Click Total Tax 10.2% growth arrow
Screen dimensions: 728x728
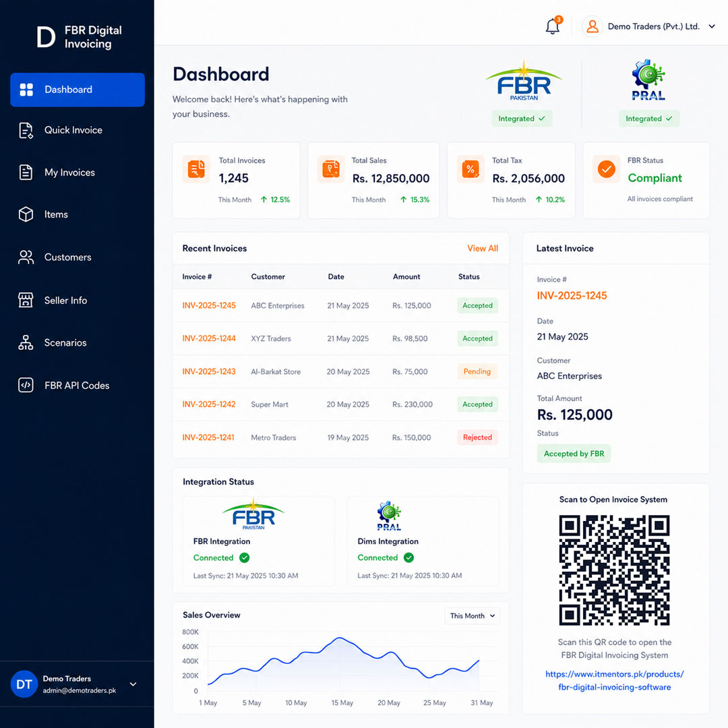(x=539, y=200)
